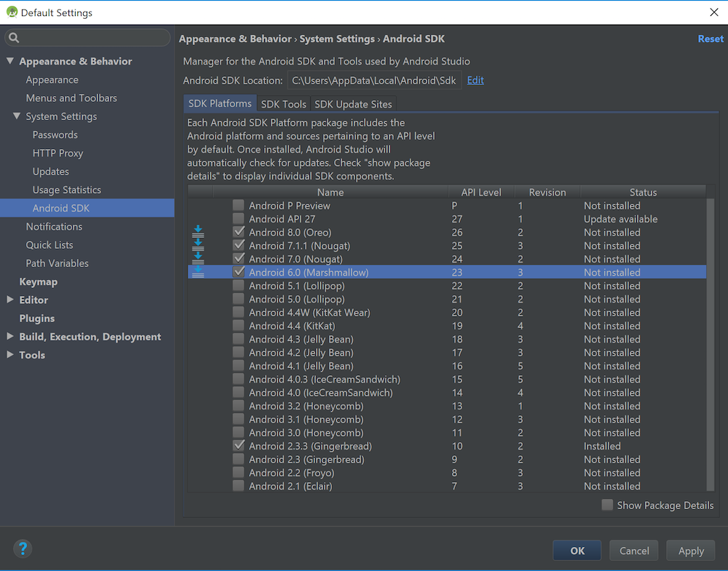Click the Reset link
This screenshot has height=571, width=728.
710,39
